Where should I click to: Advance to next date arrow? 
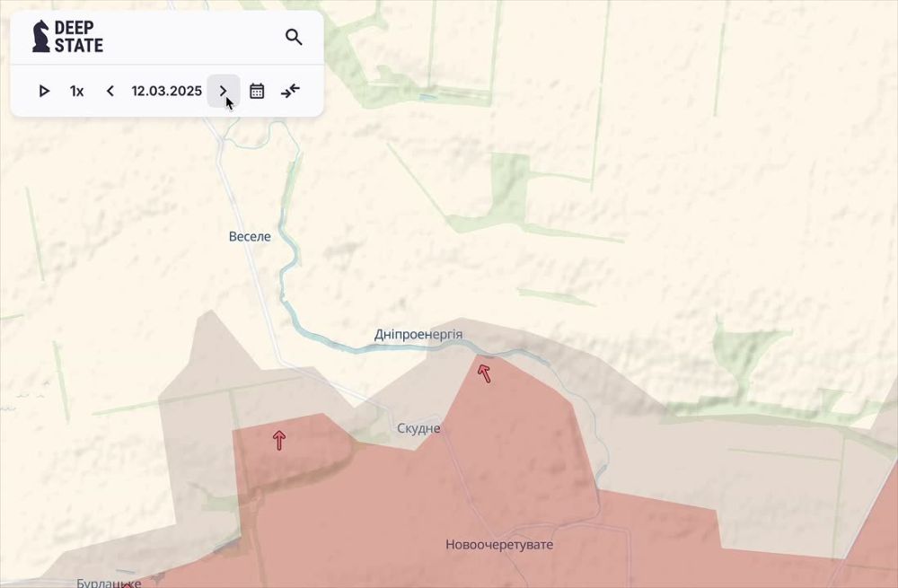(x=224, y=91)
